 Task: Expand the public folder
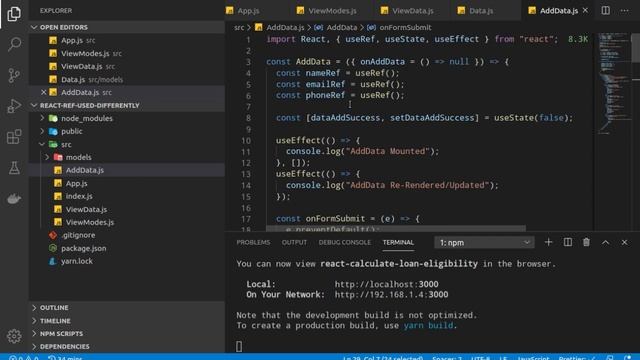127,131
